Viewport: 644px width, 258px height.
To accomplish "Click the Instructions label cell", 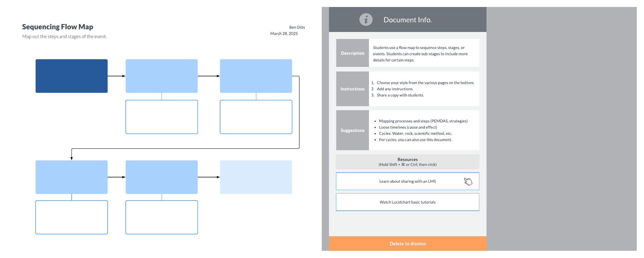I will tap(352, 89).
